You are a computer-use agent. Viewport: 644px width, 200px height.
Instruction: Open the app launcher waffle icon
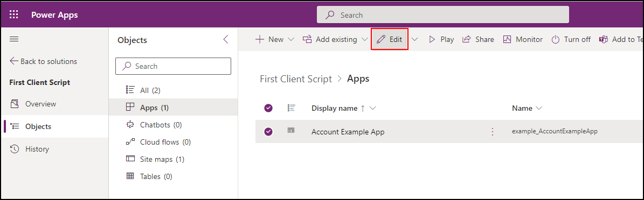pos(14,15)
